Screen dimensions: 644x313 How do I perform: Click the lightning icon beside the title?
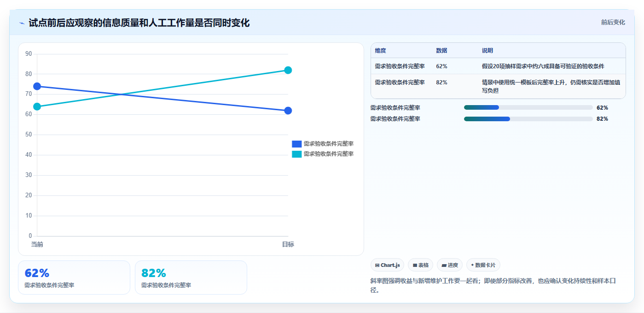[22, 23]
